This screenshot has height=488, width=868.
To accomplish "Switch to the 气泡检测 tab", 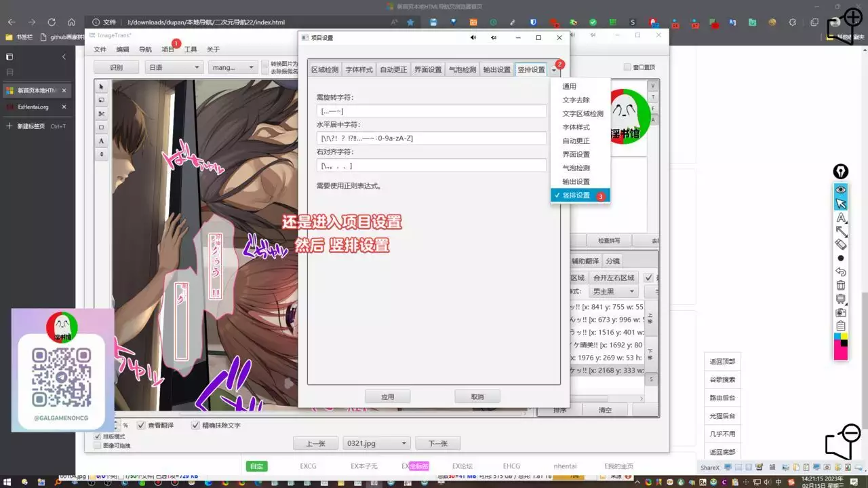I will pos(462,69).
